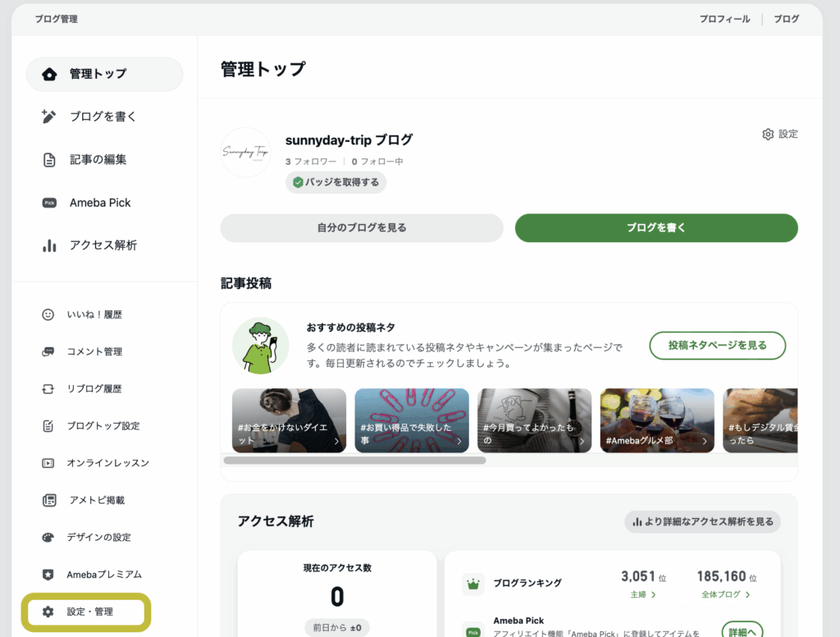Click the horizontal scrollbar under topic cards

point(354,460)
